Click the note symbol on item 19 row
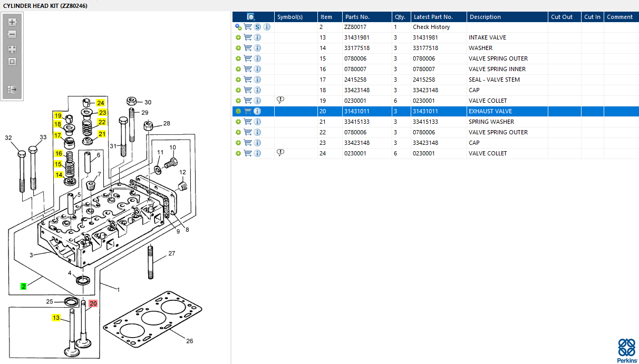This screenshot has height=364, width=639. [x=280, y=101]
